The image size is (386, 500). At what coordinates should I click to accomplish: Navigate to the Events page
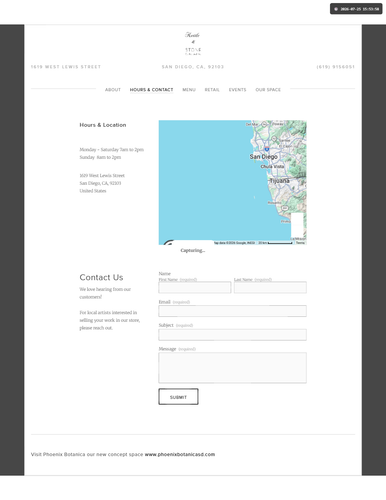click(x=237, y=90)
